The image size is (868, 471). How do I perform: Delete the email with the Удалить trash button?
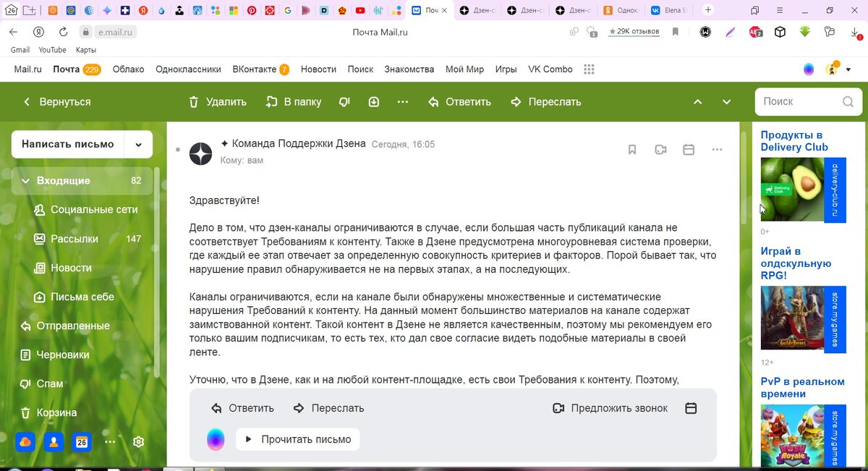pos(217,102)
